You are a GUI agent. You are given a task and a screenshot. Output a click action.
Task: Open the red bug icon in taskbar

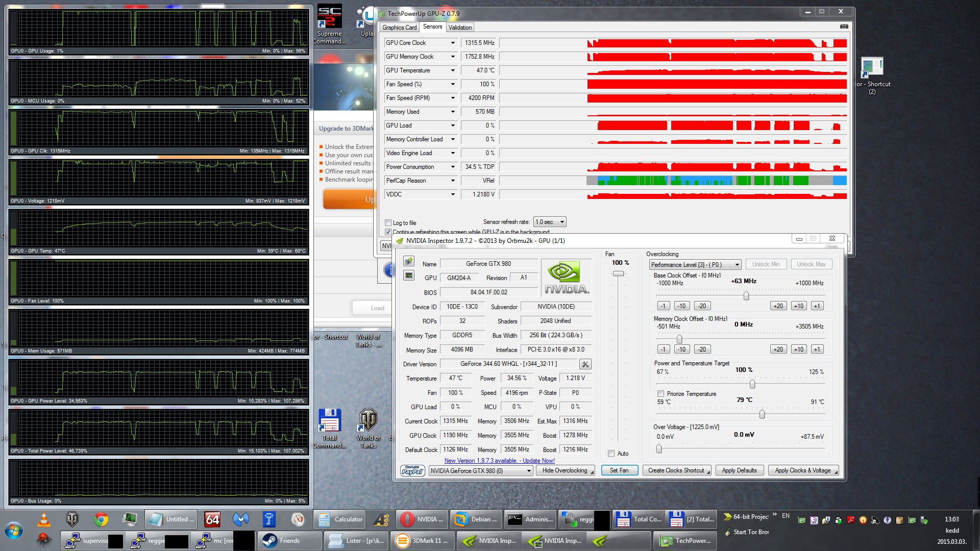tap(44, 540)
